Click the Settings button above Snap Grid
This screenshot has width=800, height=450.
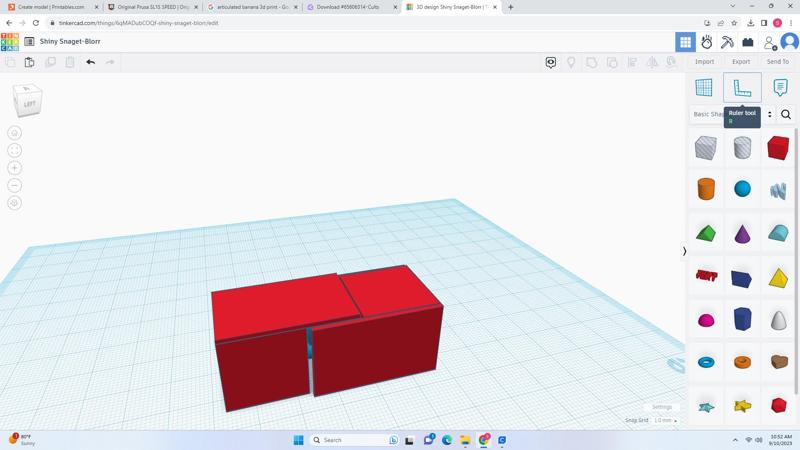click(x=662, y=407)
